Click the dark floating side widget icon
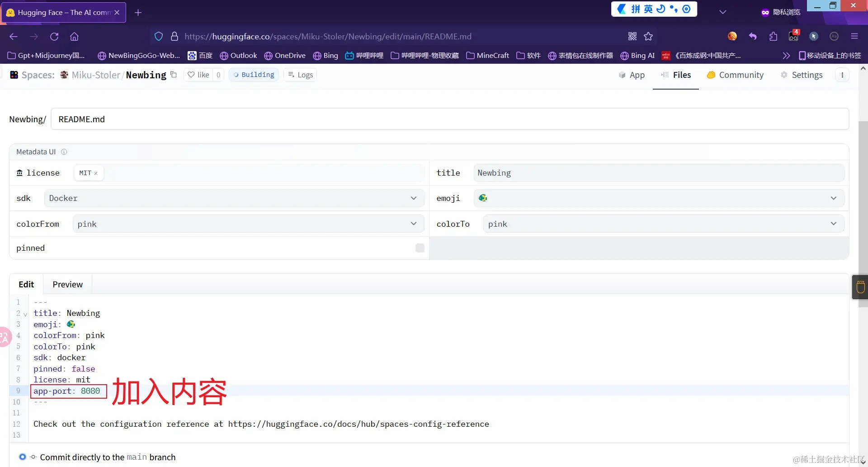This screenshot has height=467, width=868. click(x=860, y=287)
